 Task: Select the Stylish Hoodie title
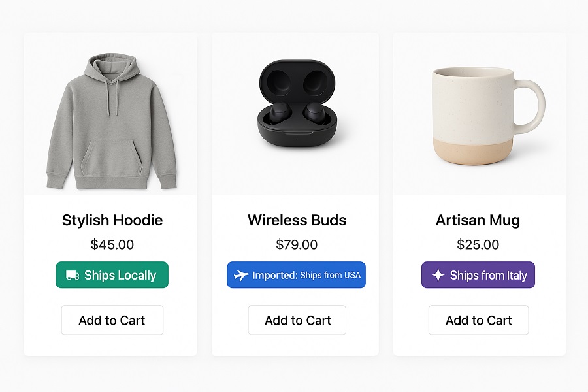[112, 220]
